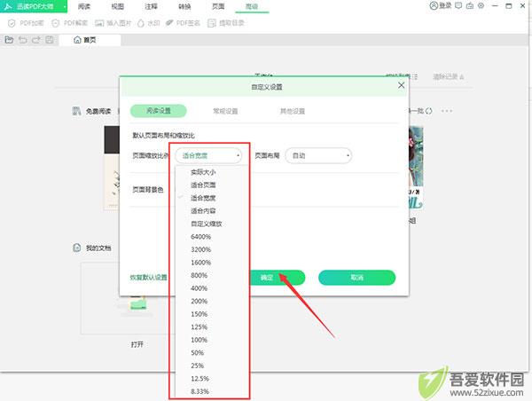532x401 pixels.
Task: Click the save disk icon
Action: (x=50, y=40)
